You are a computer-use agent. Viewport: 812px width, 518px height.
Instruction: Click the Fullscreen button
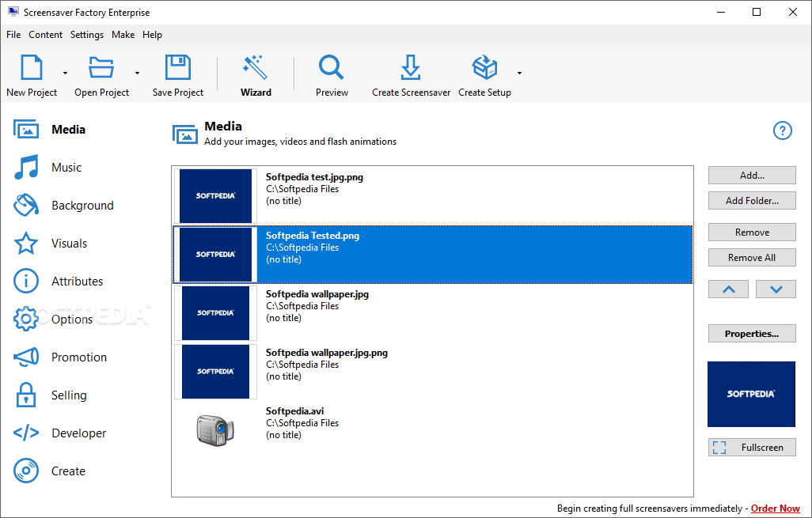pos(752,447)
